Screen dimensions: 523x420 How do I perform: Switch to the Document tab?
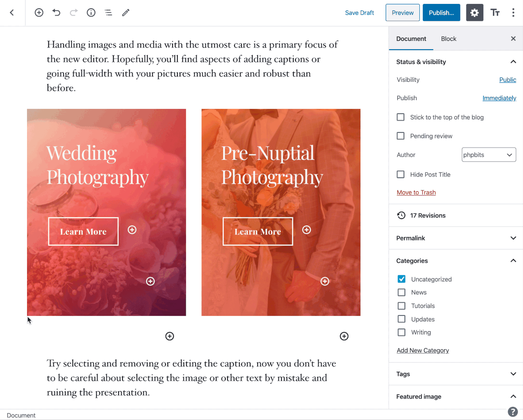(x=411, y=39)
